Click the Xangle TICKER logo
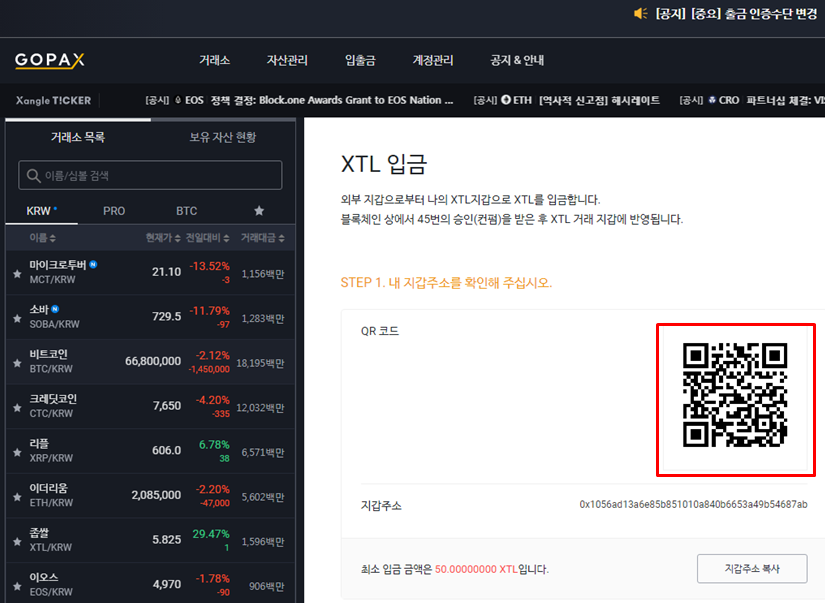The height and width of the screenshot is (603, 825). point(53,100)
